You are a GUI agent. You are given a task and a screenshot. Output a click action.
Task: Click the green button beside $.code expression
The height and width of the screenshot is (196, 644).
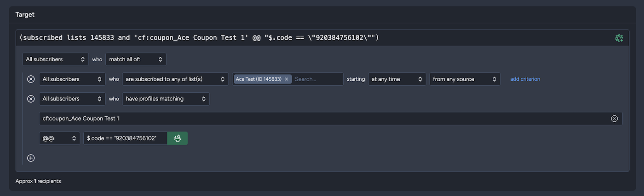(x=178, y=138)
